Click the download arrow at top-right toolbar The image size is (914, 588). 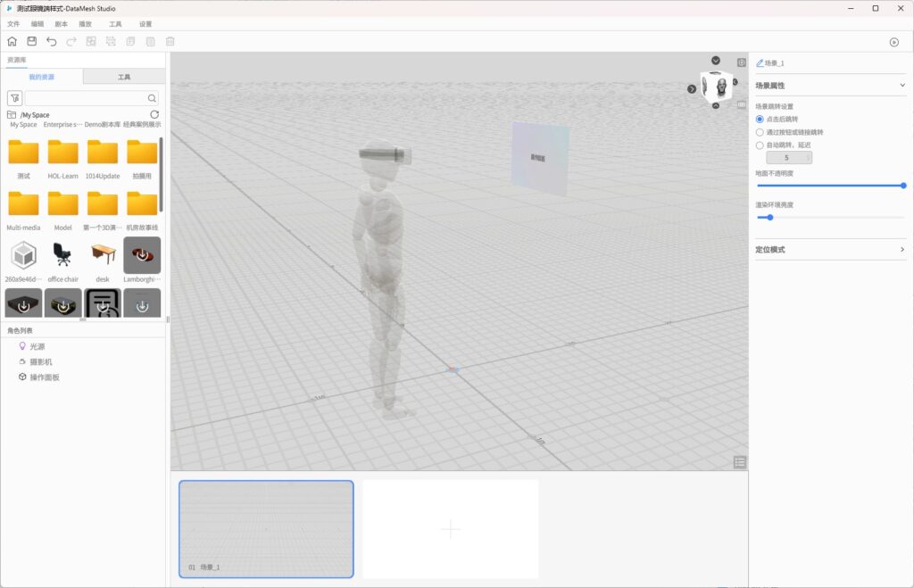893,42
